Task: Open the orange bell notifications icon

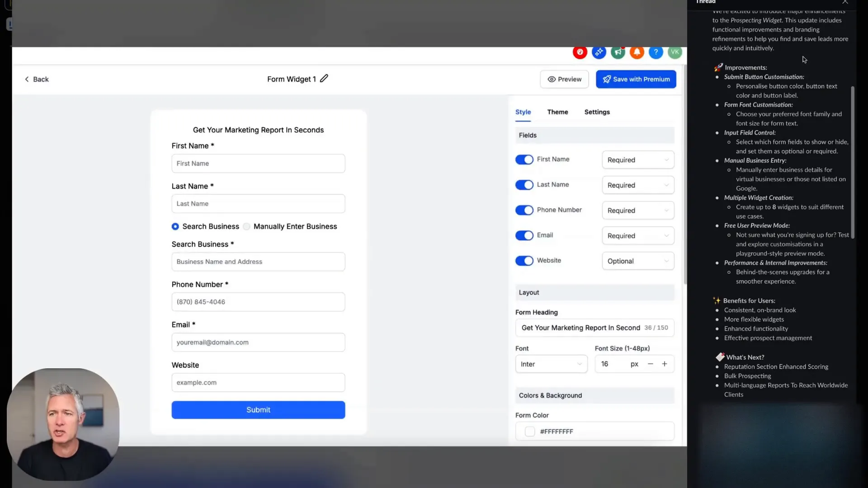Action: click(x=637, y=52)
